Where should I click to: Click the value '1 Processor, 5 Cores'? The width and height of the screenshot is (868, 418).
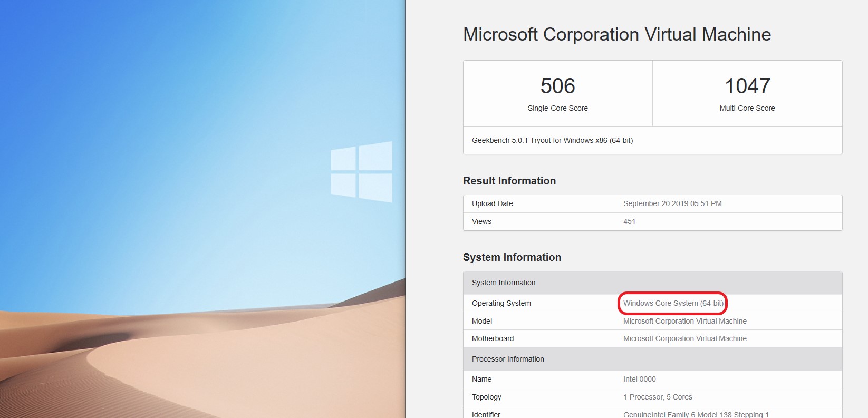coord(658,397)
